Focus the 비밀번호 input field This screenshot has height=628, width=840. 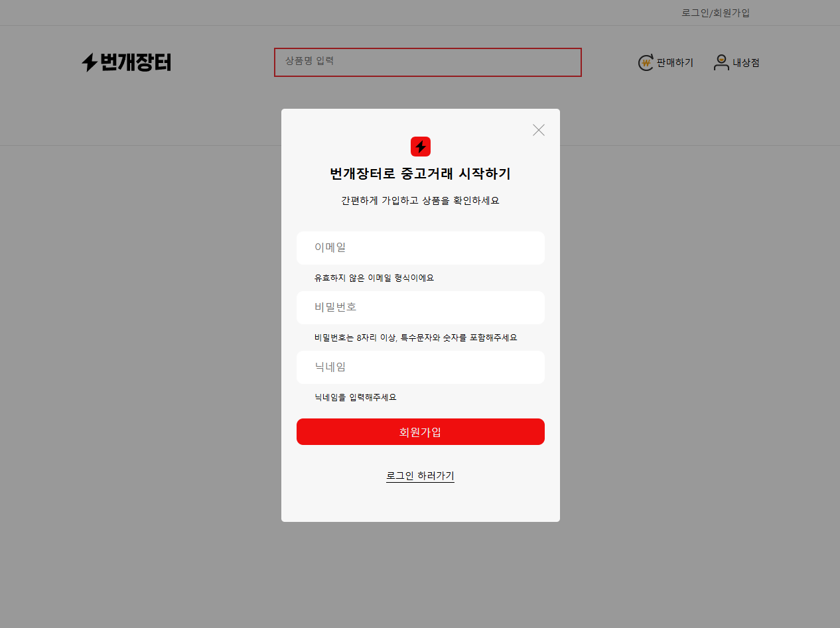click(x=421, y=308)
